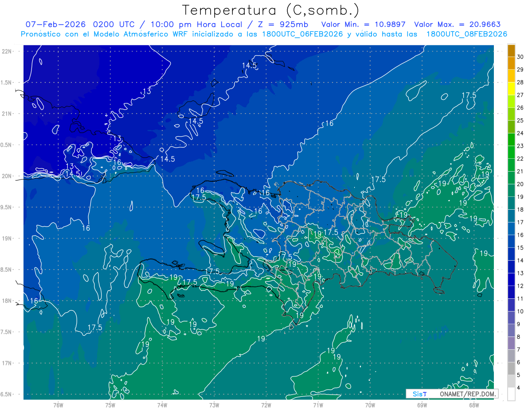Click 'Valor Min. = 10.9897' text
The height and width of the screenshot is (411, 532).
coord(364,24)
